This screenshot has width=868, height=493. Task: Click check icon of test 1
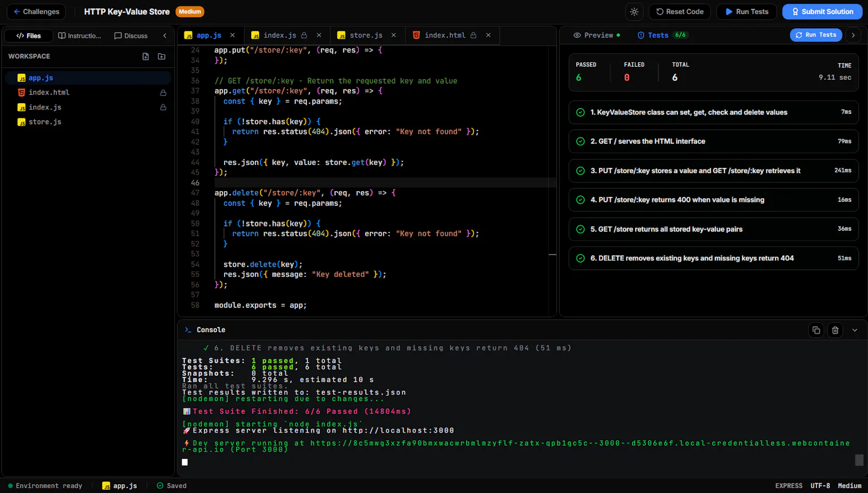580,112
